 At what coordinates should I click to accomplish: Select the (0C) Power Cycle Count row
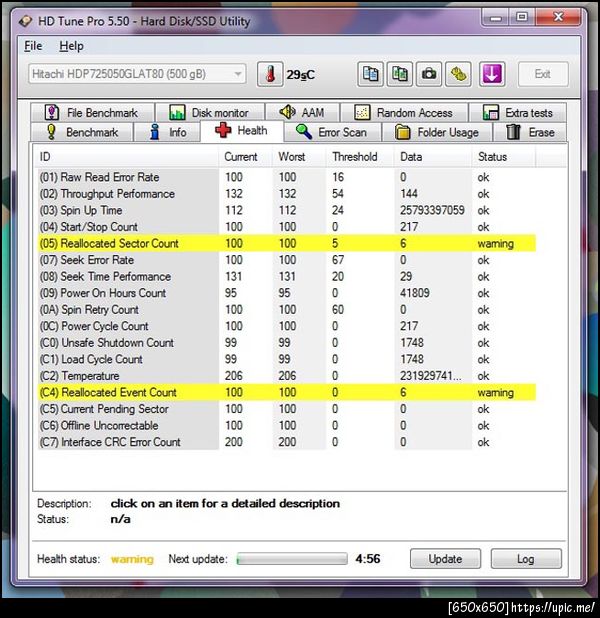pos(287,326)
